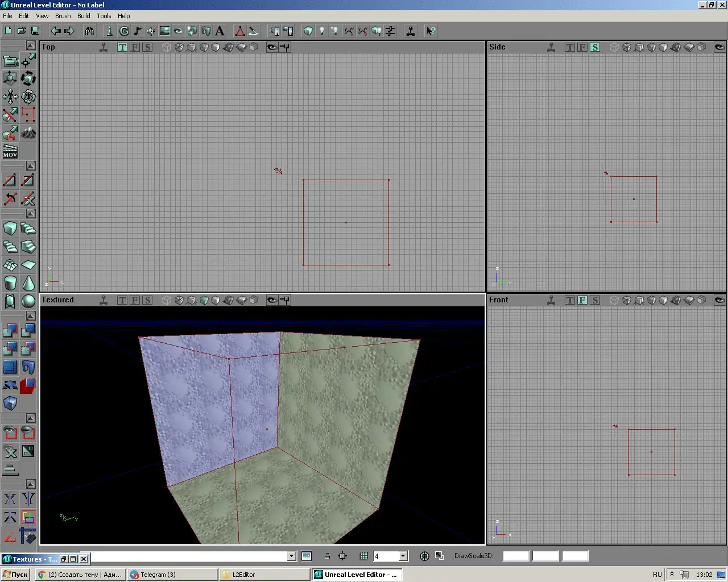This screenshot has height=582, width=728.
Task: Open the Edit menu
Action: click(x=24, y=16)
